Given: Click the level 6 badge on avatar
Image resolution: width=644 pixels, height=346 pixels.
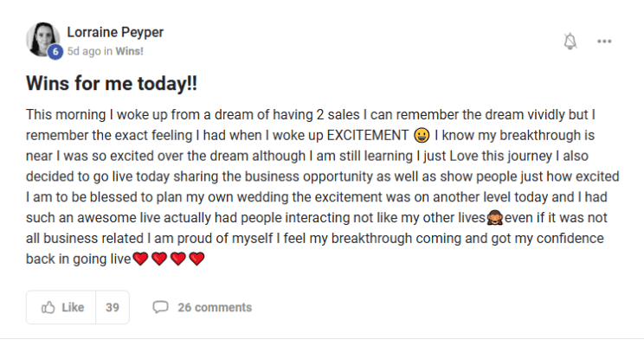Looking at the screenshot, I should [55, 52].
